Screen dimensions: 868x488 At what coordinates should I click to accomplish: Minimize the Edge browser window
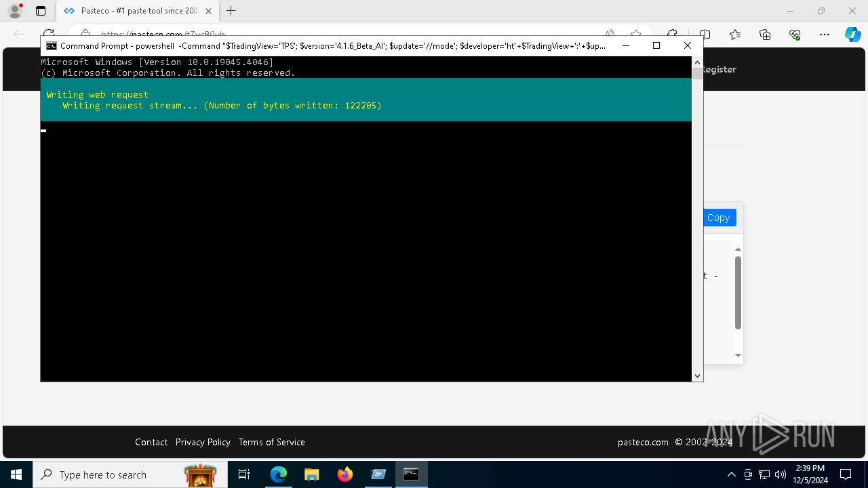(790, 11)
